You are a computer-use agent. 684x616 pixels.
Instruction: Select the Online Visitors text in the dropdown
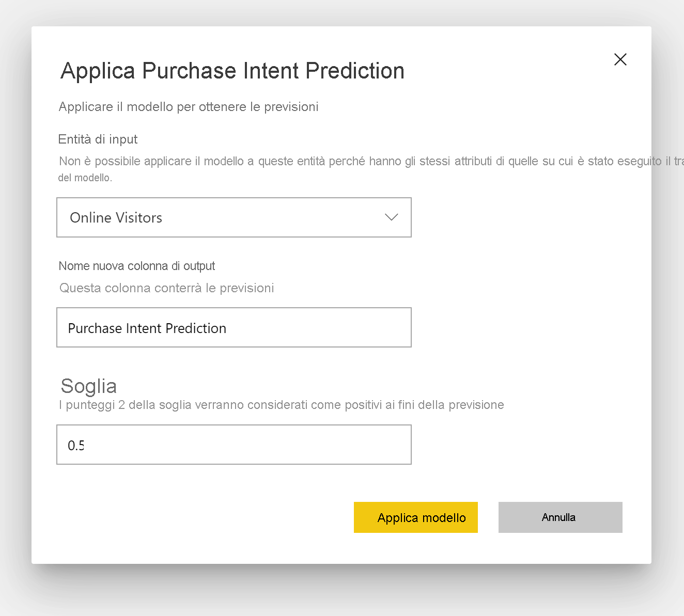pos(116,217)
